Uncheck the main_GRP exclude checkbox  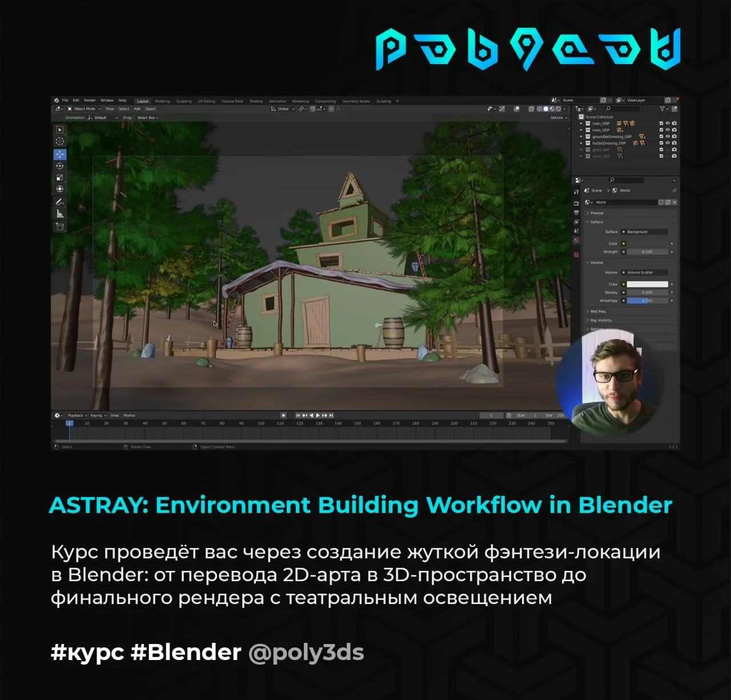pos(661,123)
